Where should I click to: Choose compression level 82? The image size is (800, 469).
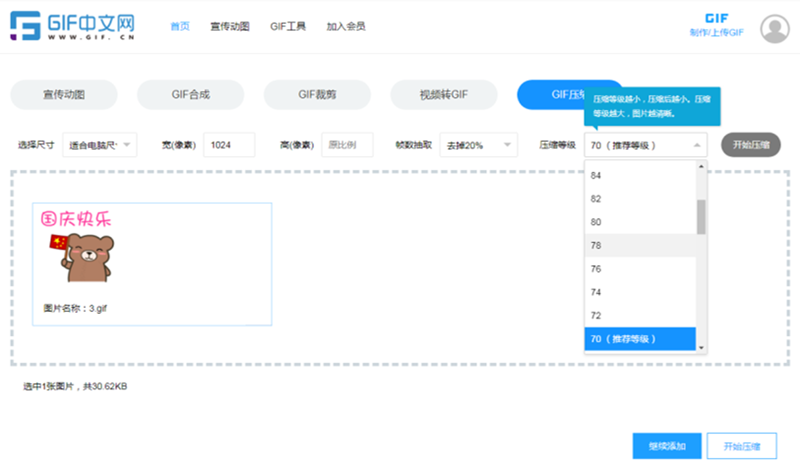pos(640,199)
